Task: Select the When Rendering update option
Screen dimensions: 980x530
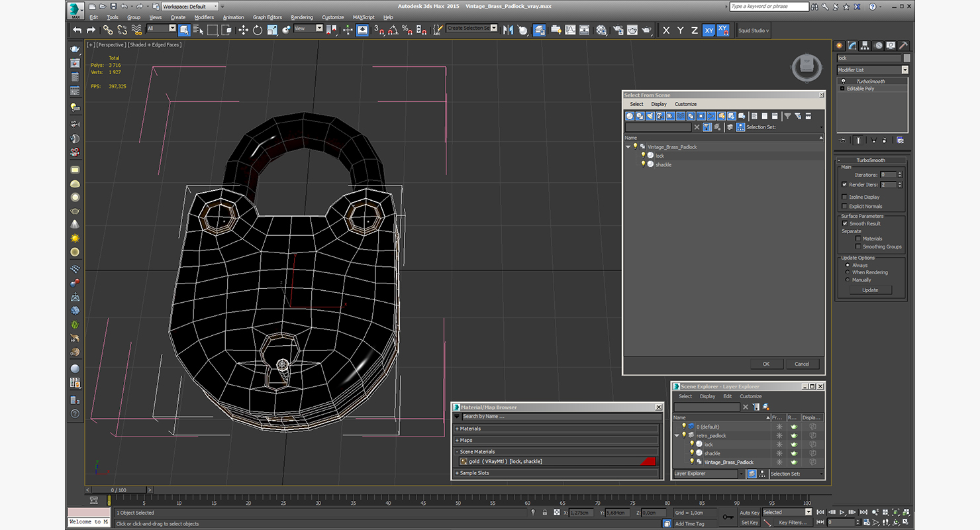Action: pyautogui.click(x=848, y=272)
